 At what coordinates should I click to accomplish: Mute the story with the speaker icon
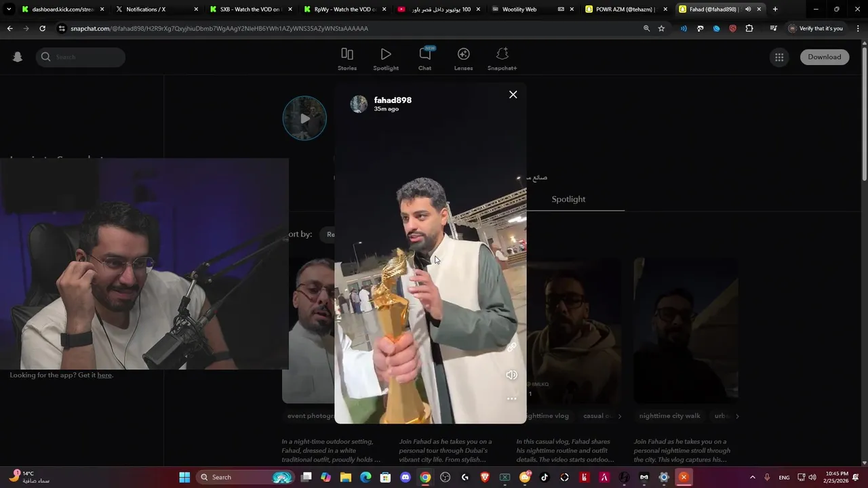click(x=512, y=375)
